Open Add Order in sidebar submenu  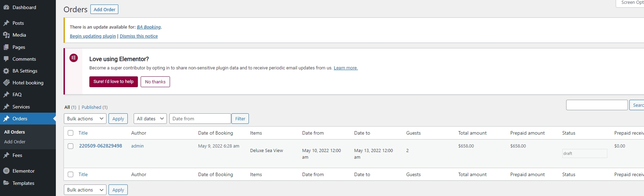[x=15, y=142]
